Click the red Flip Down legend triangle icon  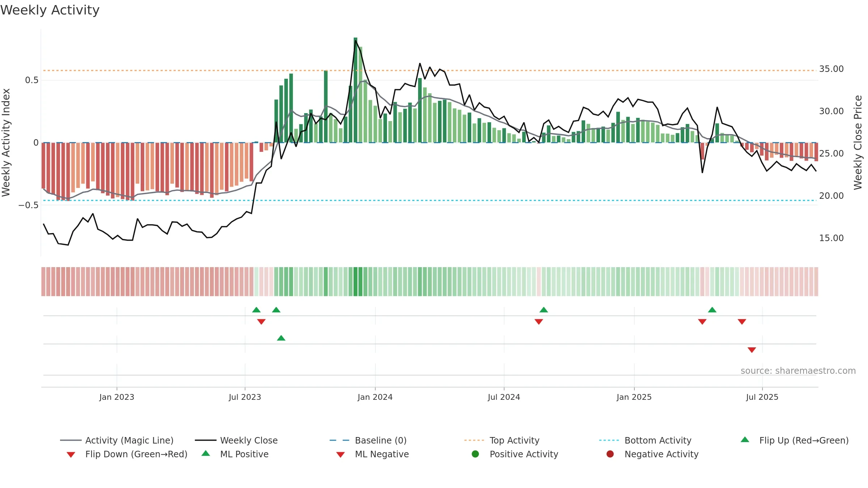point(71,455)
